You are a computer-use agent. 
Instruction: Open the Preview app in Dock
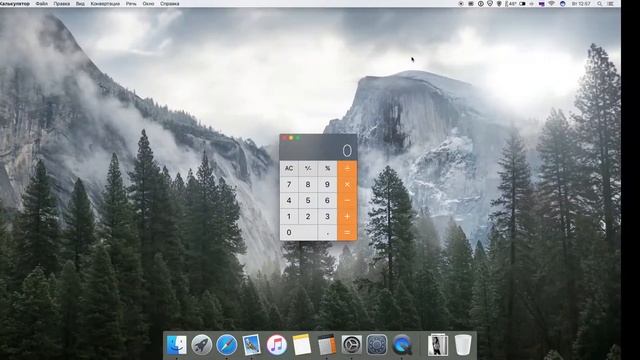pyautogui.click(x=251, y=345)
